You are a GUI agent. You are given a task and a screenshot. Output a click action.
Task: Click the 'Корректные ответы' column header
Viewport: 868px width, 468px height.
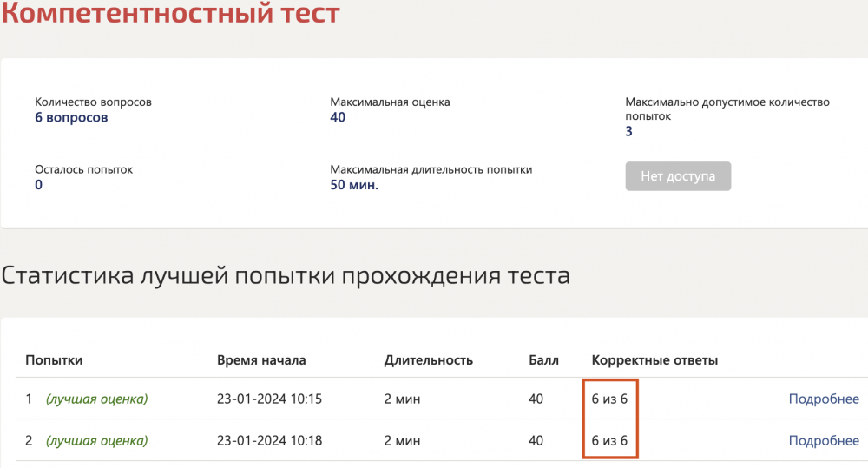coord(654,359)
